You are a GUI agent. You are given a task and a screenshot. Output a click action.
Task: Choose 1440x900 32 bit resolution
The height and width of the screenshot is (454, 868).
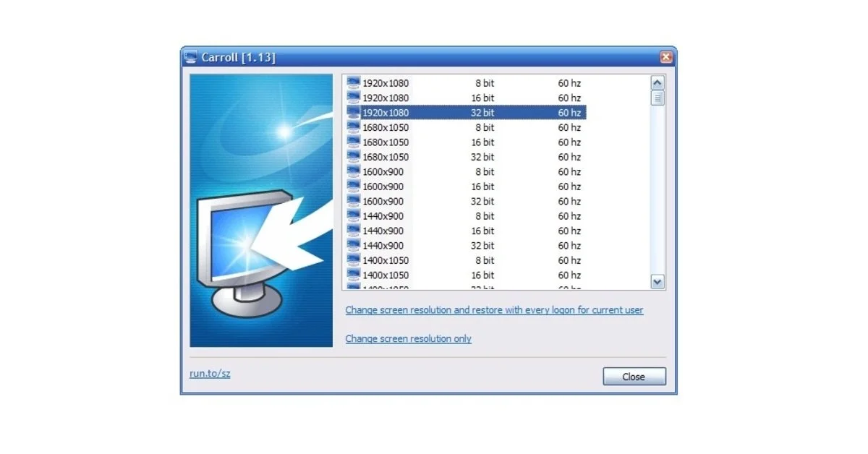466,245
